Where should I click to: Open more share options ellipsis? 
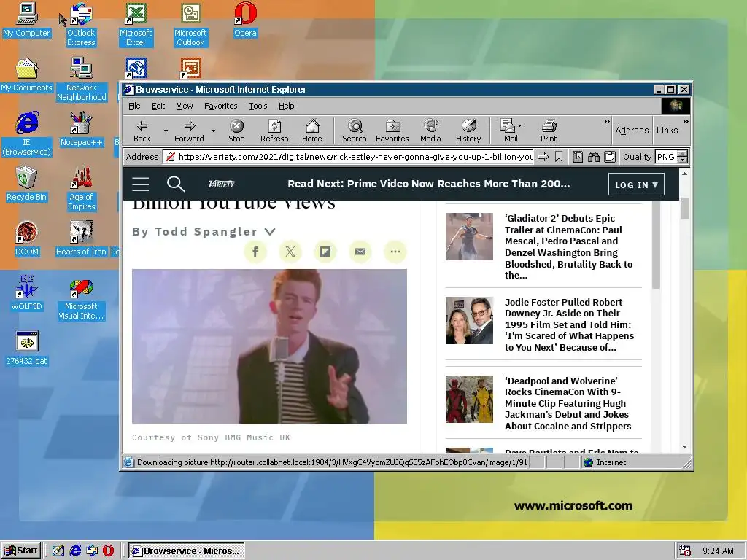[395, 252]
